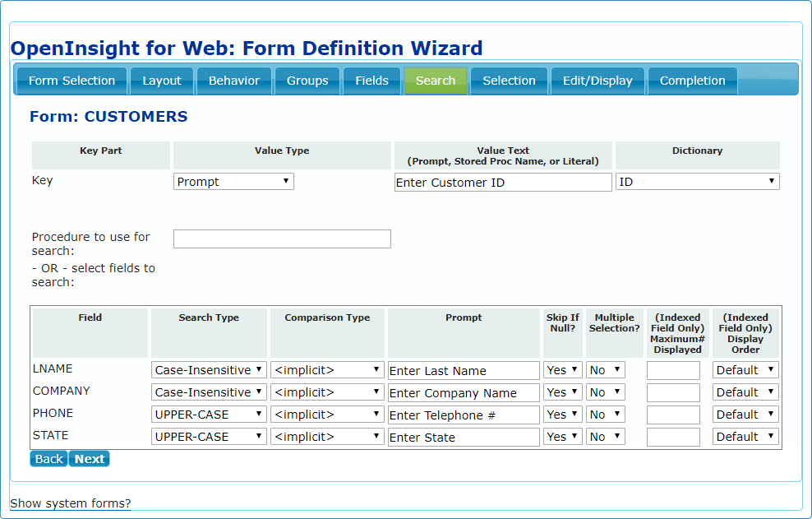Click PHONE Maximum# Displayed field
The image size is (812, 519).
tap(673, 415)
